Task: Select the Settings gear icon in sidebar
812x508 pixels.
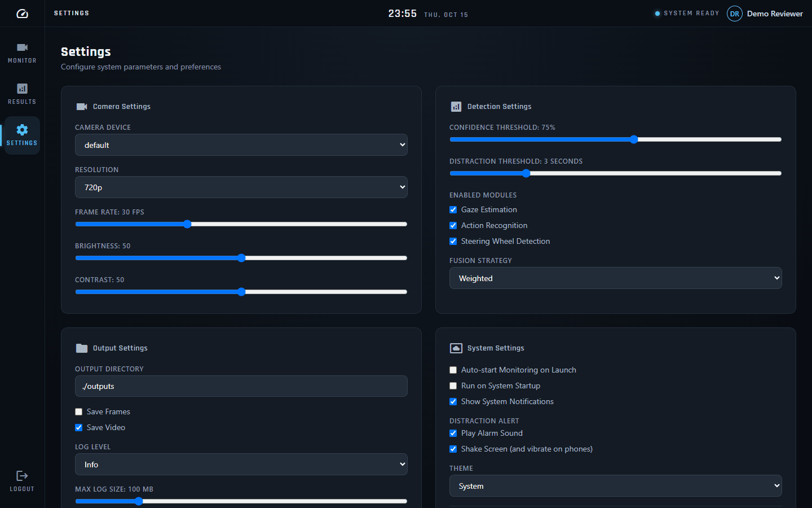Action: (x=22, y=130)
